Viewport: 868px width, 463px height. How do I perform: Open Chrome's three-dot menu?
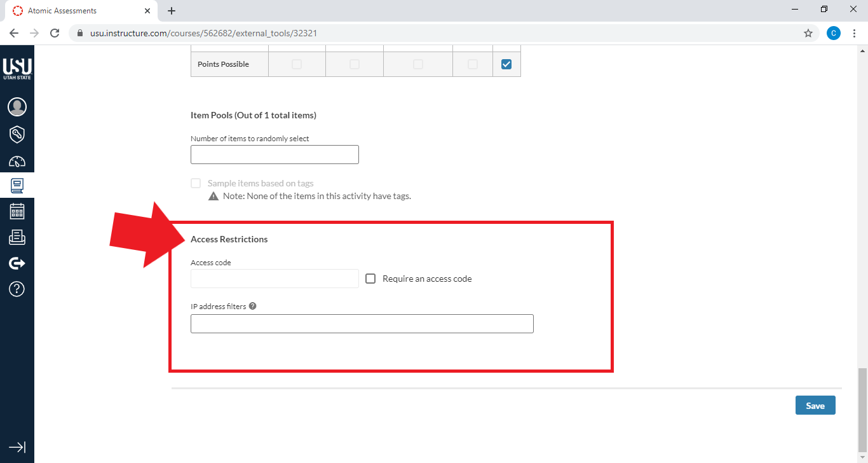tap(854, 33)
